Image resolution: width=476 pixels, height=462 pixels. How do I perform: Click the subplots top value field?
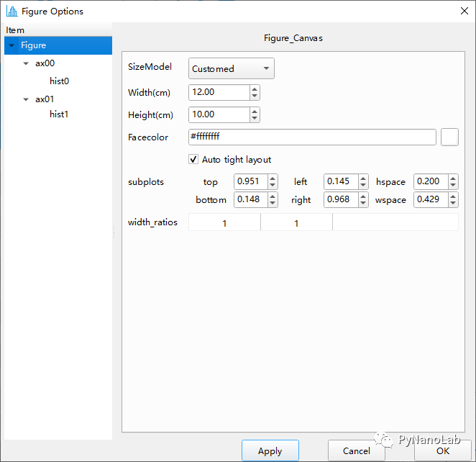pos(251,181)
